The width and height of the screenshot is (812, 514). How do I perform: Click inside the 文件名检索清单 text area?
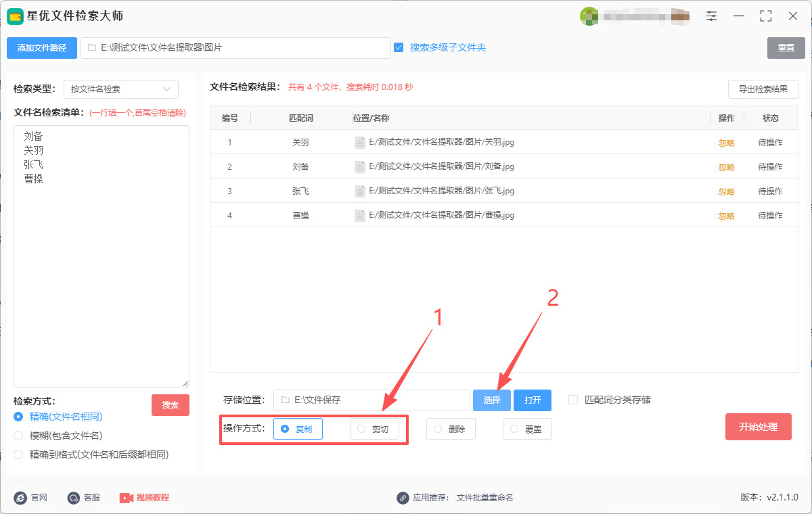coord(101,256)
